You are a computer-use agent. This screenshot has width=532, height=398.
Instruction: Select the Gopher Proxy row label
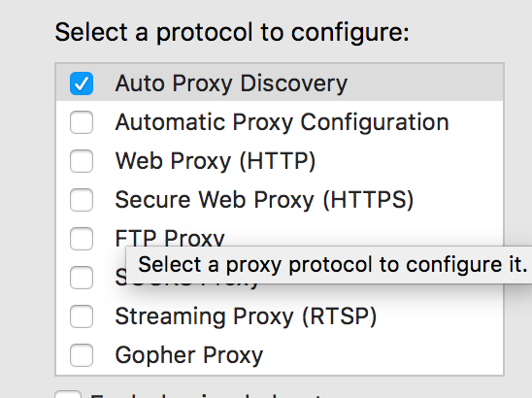189,355
